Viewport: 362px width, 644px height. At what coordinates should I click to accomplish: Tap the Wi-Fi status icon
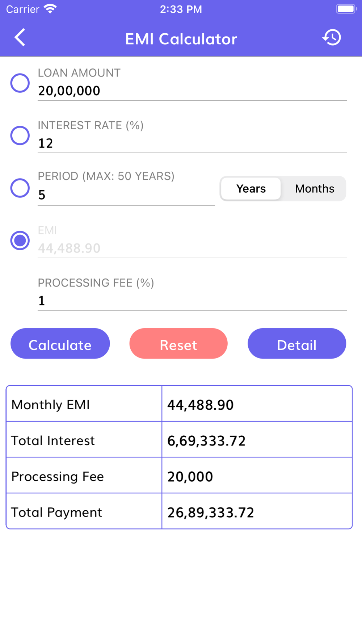[50, 9]
